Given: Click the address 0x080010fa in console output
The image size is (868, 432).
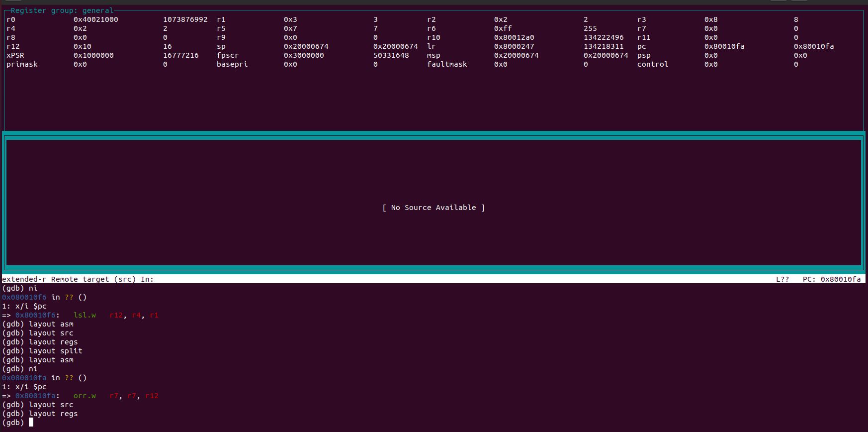Looking at the screenshot, I should click(x=24, y=378).
